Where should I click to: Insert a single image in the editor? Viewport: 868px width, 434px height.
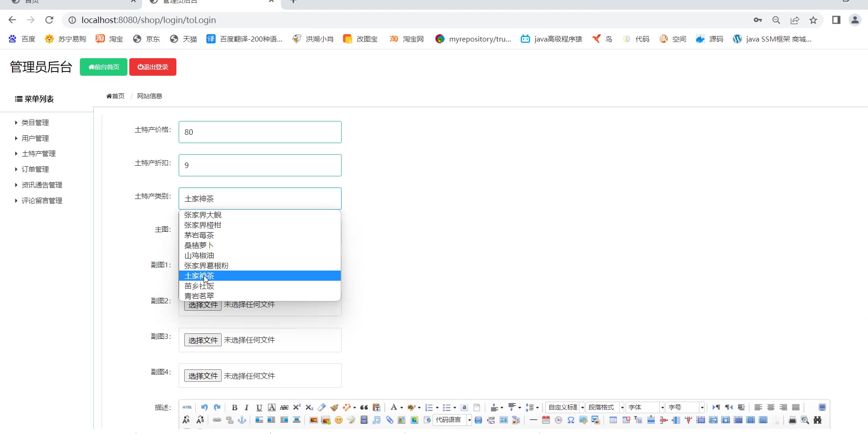tap(313, 420)
